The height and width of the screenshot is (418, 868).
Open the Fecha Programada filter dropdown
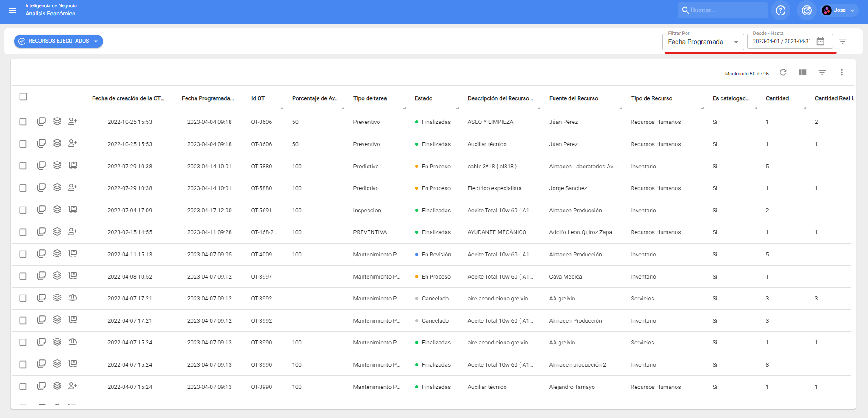pyautogui.click(x=702, y=42)
